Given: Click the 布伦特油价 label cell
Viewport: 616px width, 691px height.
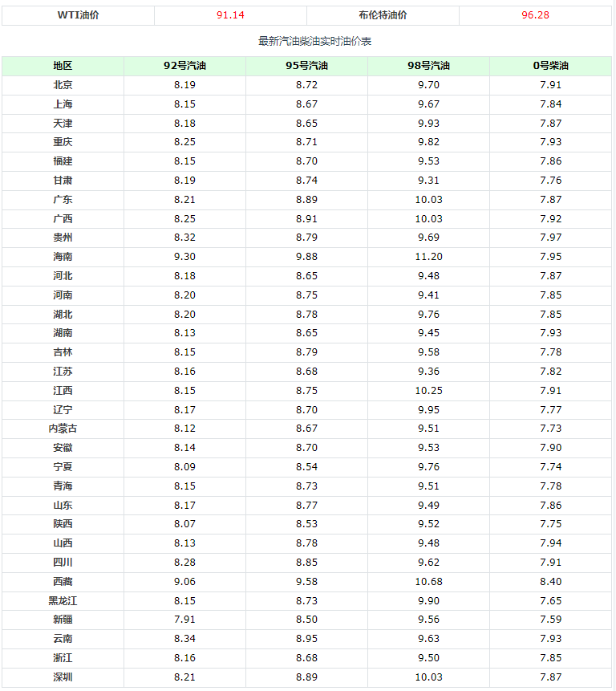Looking at the screenshot, I should (383, 15).
